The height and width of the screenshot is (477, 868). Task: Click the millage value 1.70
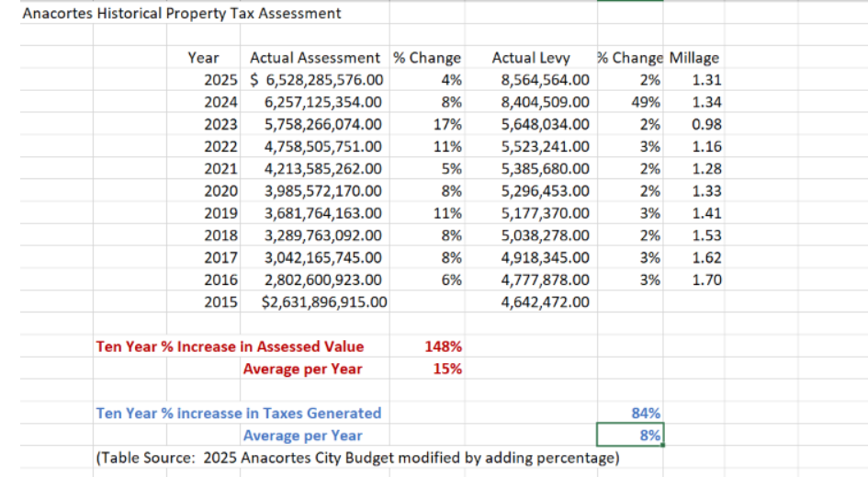point(707,279)
